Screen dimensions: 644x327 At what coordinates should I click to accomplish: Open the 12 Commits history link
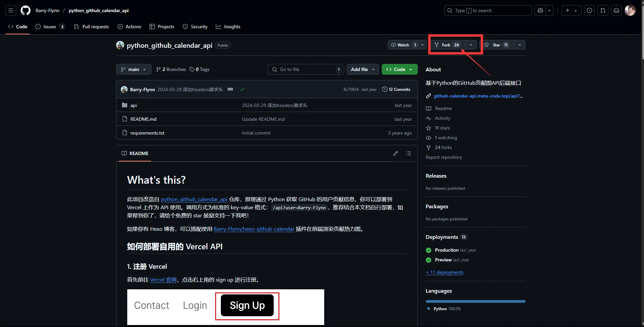click(x=396, y=89)
